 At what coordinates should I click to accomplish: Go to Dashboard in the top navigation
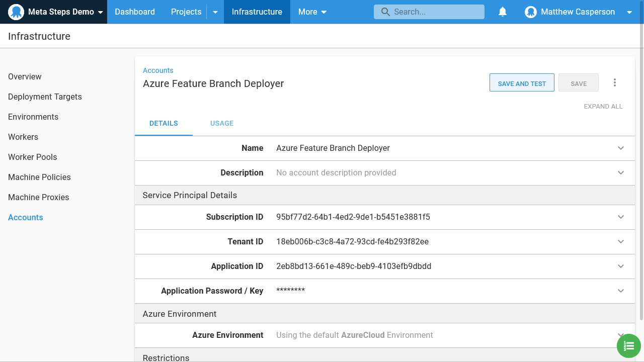[x=135, y=12]
